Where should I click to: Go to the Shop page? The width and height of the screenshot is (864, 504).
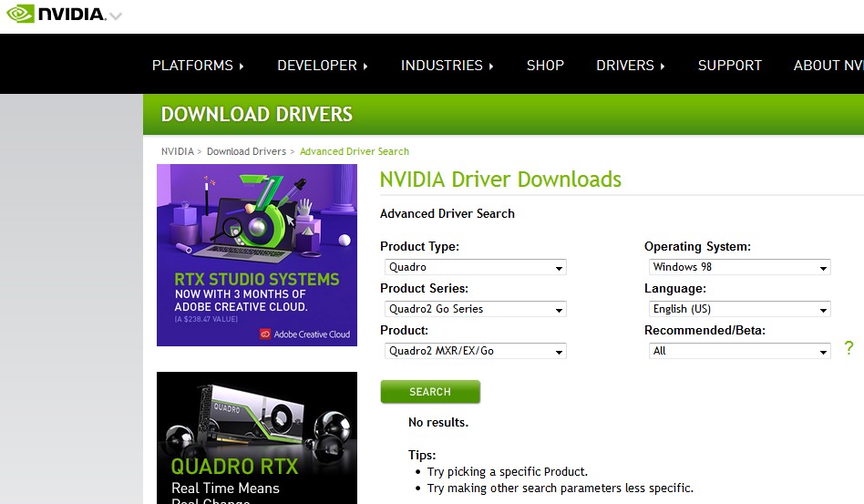pyautogui.click(x=545, y=66)
